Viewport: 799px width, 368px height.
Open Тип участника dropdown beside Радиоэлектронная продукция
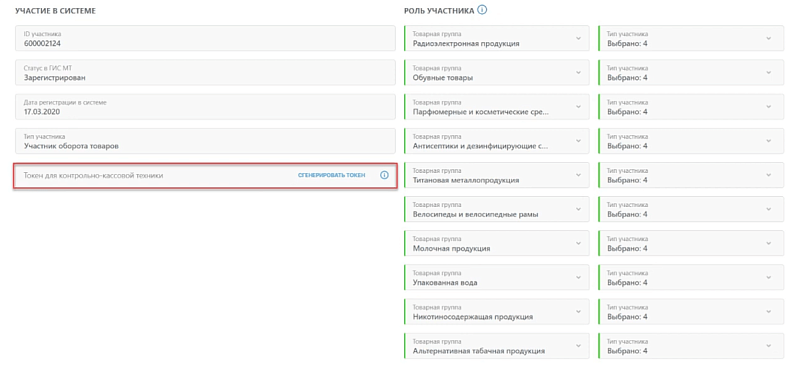(691, 38)
